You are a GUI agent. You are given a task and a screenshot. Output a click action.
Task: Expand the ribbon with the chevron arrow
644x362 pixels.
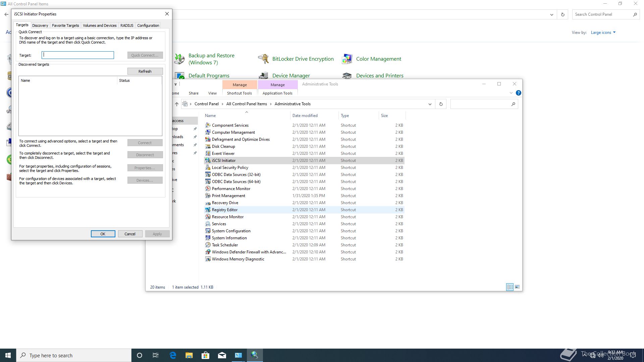coord(511,93)
